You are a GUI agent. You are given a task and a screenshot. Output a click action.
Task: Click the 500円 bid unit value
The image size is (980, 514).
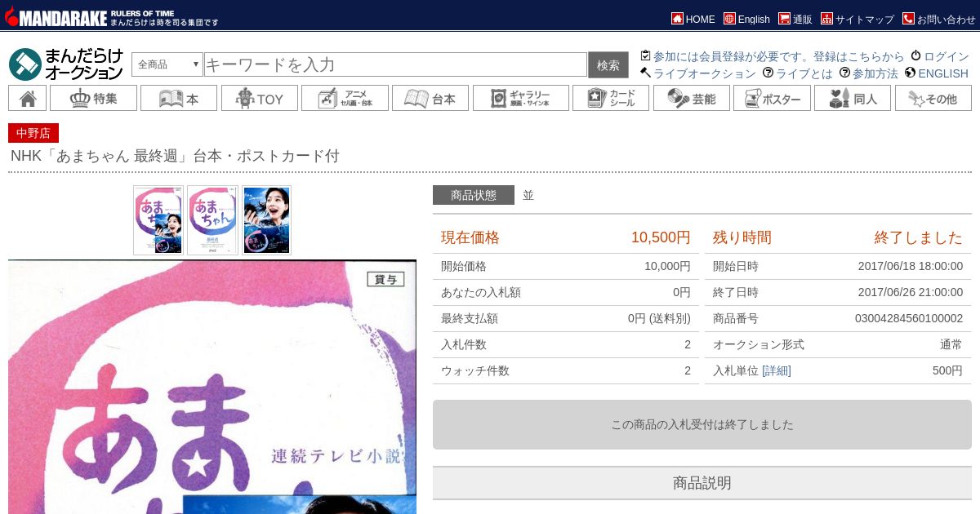click(x=947, y=370)
